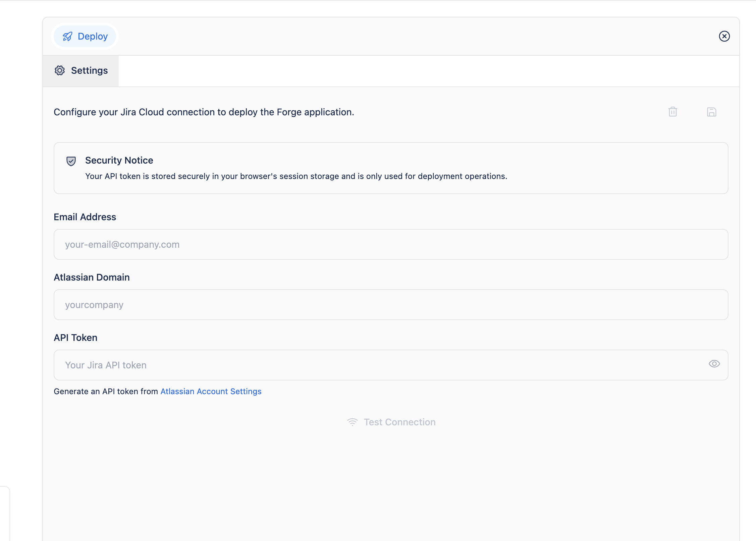This screenshot has height=541, width=756.
Task: Toggle API token visibility eye icon
Action: pyautogui.click(x=714, y=364)
